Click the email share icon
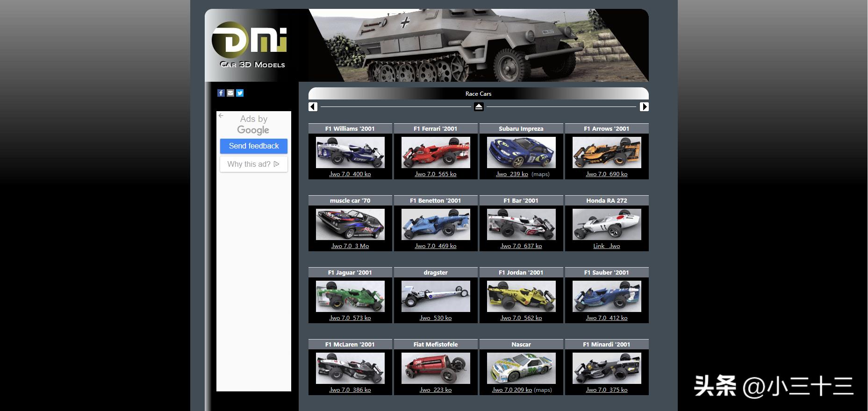This screenshot has width=868, height=411. [230, 93]
